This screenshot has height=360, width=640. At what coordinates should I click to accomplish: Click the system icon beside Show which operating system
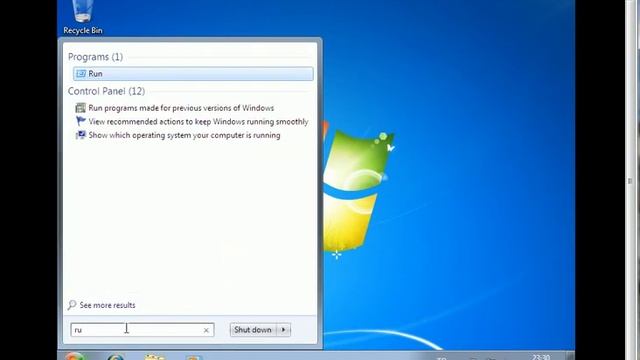coord(80,135)
